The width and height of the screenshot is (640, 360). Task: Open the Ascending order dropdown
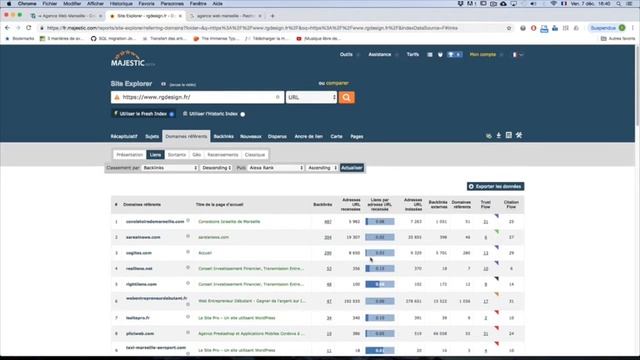[322, 168]
